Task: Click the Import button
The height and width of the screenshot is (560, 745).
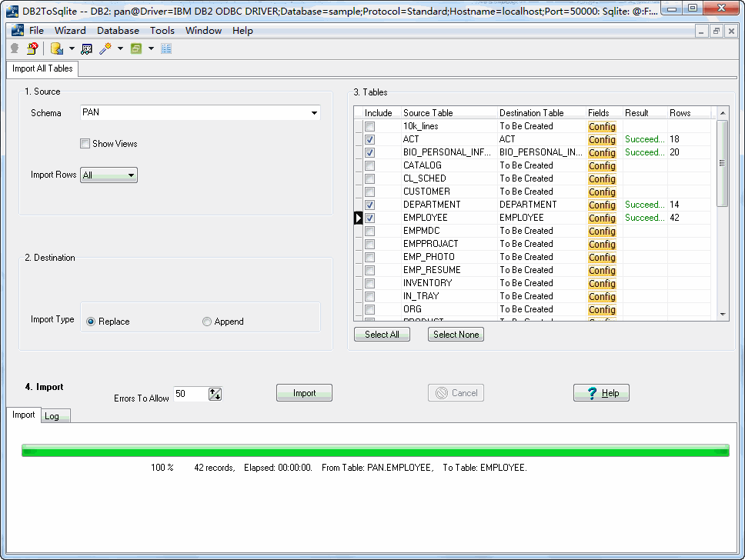Action: click(x=304, y=393)
